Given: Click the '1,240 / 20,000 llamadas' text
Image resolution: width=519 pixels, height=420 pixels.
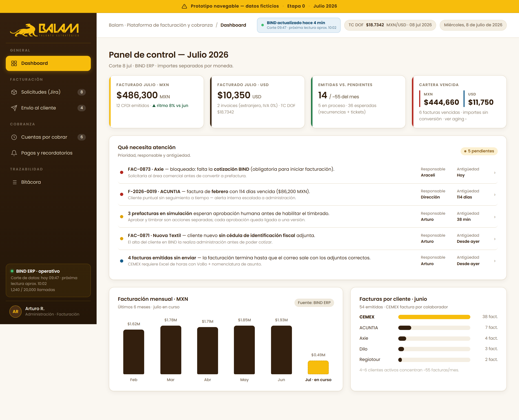Looking at the screenshot, I should coord(33,290).
